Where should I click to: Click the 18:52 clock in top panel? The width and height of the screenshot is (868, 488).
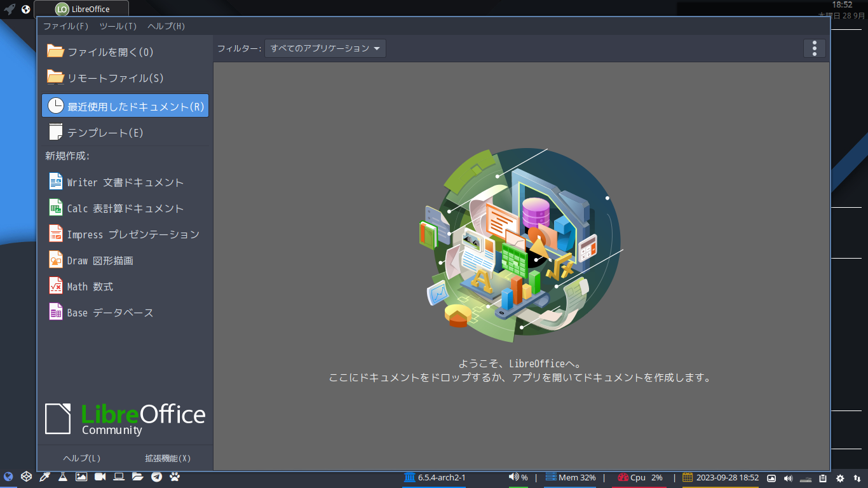(x=842, y=4)
